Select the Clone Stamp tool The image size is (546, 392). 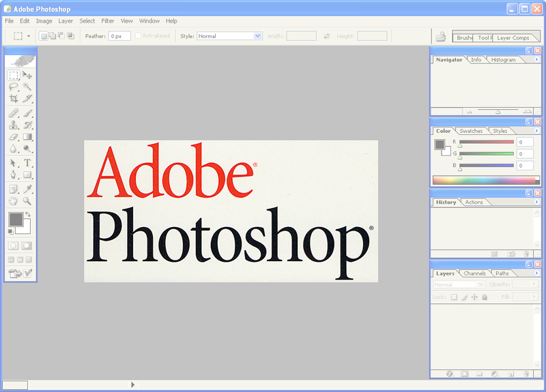point(14,125)
